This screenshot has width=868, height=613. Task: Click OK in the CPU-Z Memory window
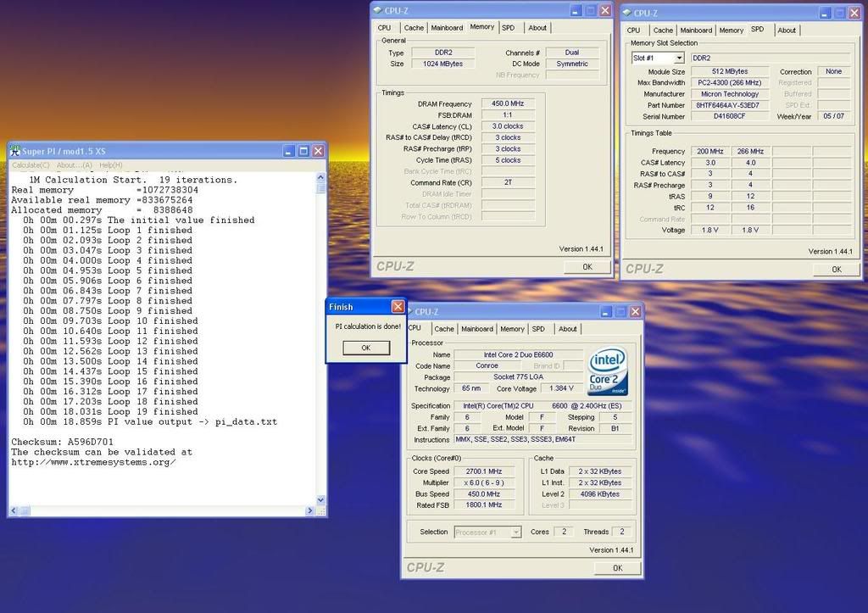[x=587, y=266]
